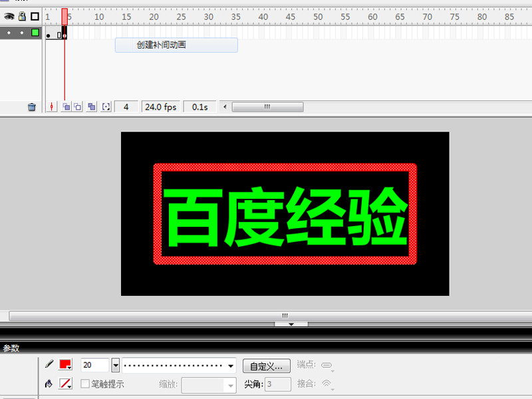Click the timeline horizontal scrollbar thumb

268,107
